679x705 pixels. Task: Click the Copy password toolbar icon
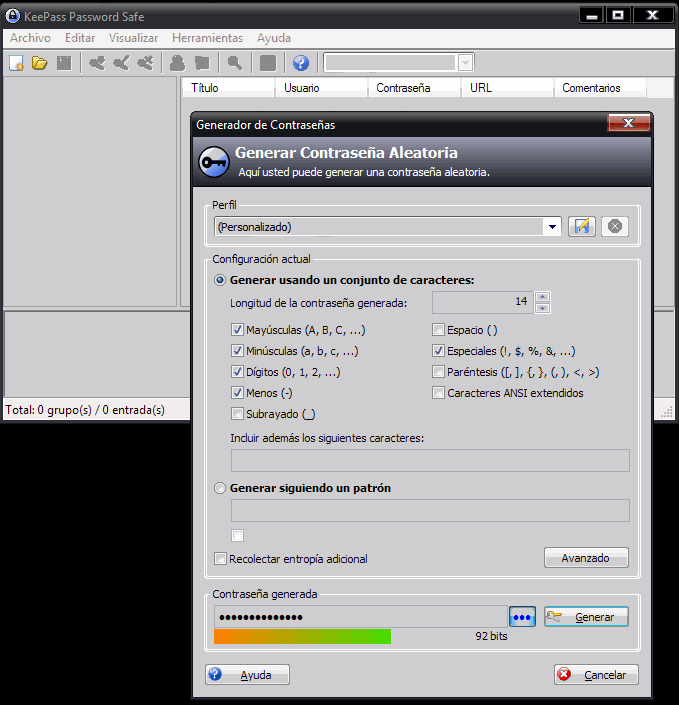pyautogui.click(x=202, y=63)
